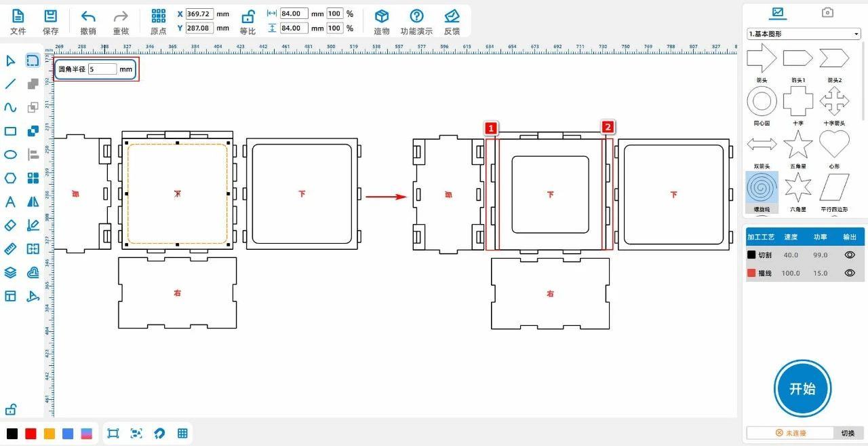Pick the eraser tool
Screen dimensions: 868x446
click(x=10, y=225)
